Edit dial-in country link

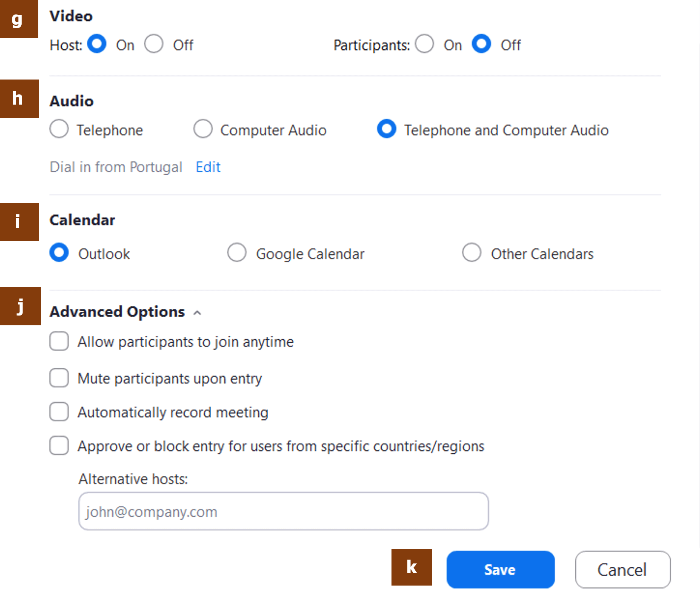[x=208, y=167]
